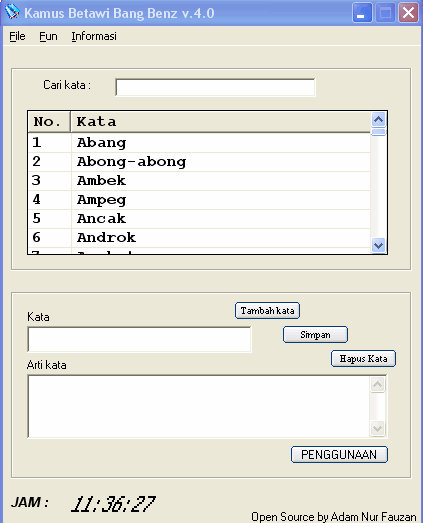Image resolution: width=423 pixels, height=523 pixels.
Task: Select the Abong-abong row
Action: (199, 162)
